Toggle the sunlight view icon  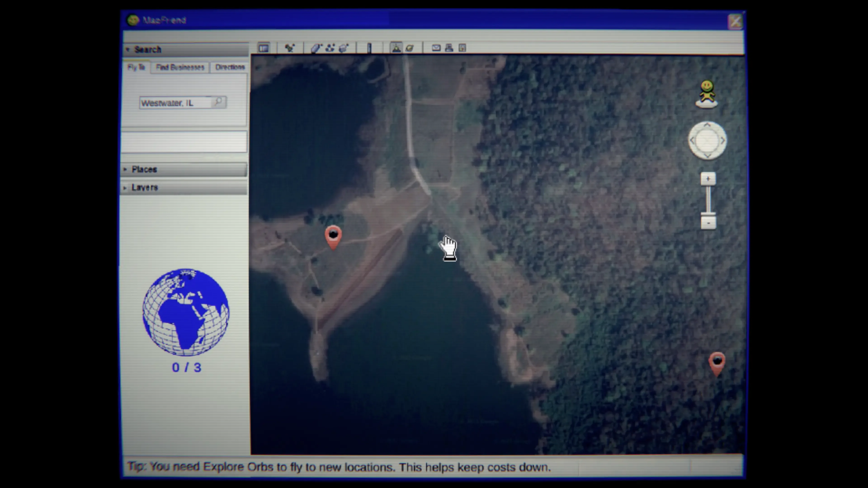[396, 48]
